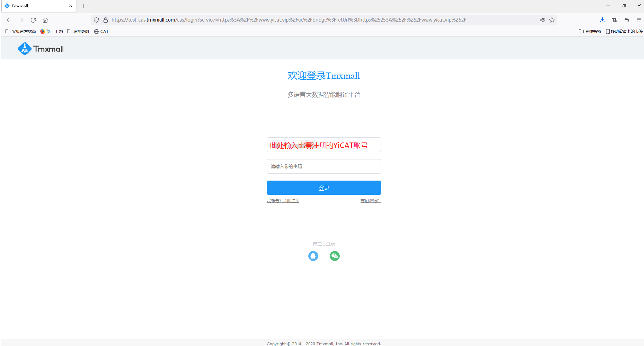The height and width of the screenshot is (346, 644).
Task: Click the account username input field
Action: click(x=324, y=145)
